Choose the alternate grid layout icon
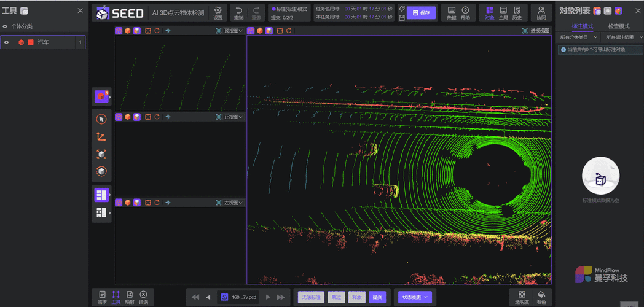Screen dimensions: 644x307 [x=101, y=212]
